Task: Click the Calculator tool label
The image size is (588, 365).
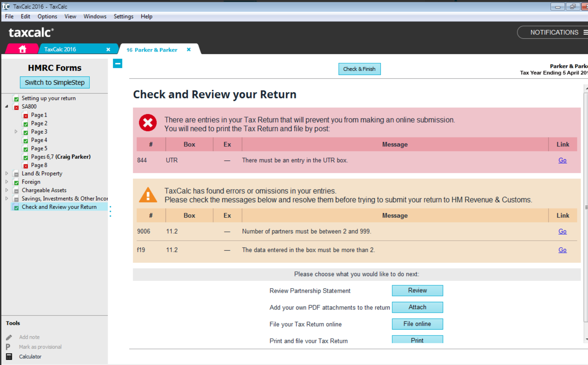Action: coord(30,357)
